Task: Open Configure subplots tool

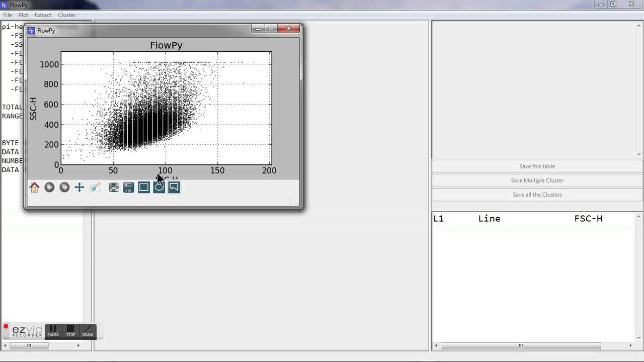Action: (x=114, y=188)
